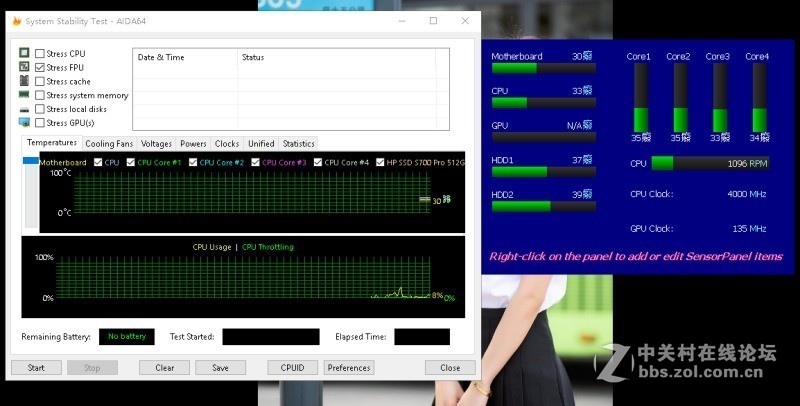Switch to the Cooling Fans tab
Viewport: 800px width, 406px height.
tap(109, 144)
